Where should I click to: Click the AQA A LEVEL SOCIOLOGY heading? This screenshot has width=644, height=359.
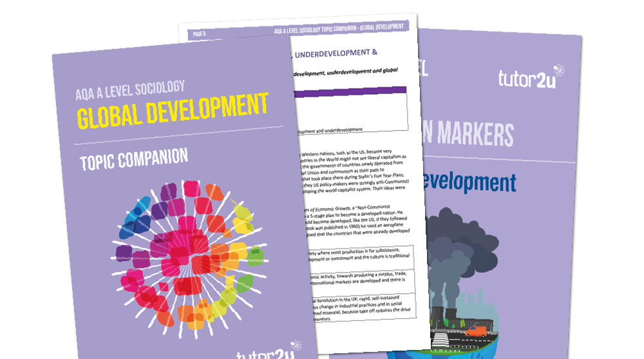tap(130, 90)
